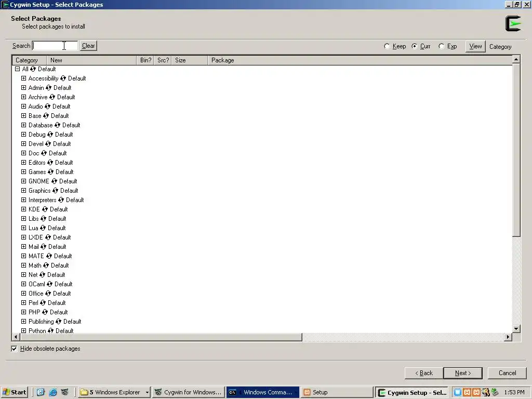Viewport: 532px width, 399px height.
Task: Go back with the Back button
Action: pyautogui.click(x=424, y=373)
